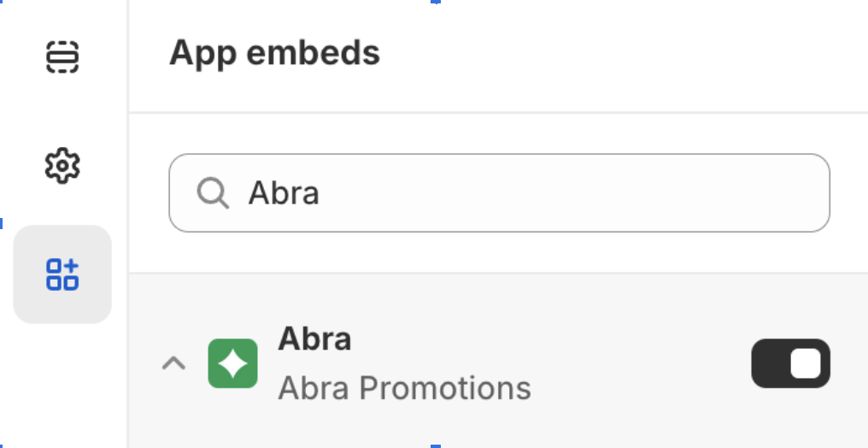
Task: Click the search magnifier icon
Action: tap(213, 193)
